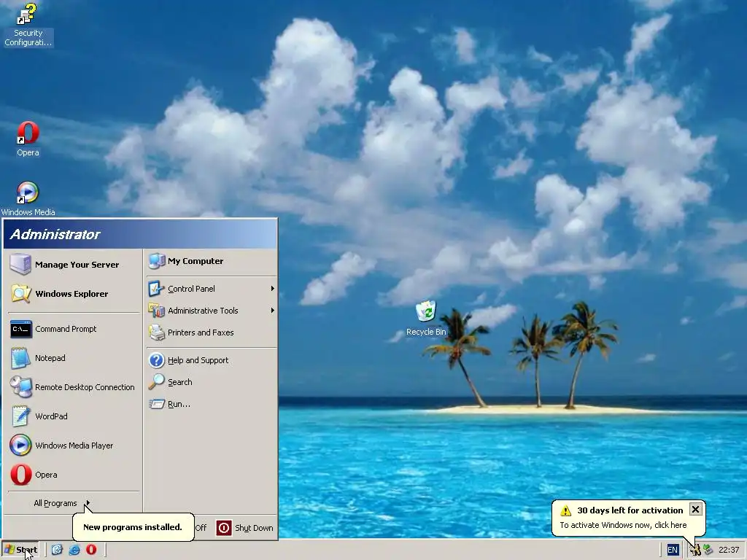The height and width of the screenshot is (560, 747).
Task: Expand All Programs via its arrow
Action: 88,503
